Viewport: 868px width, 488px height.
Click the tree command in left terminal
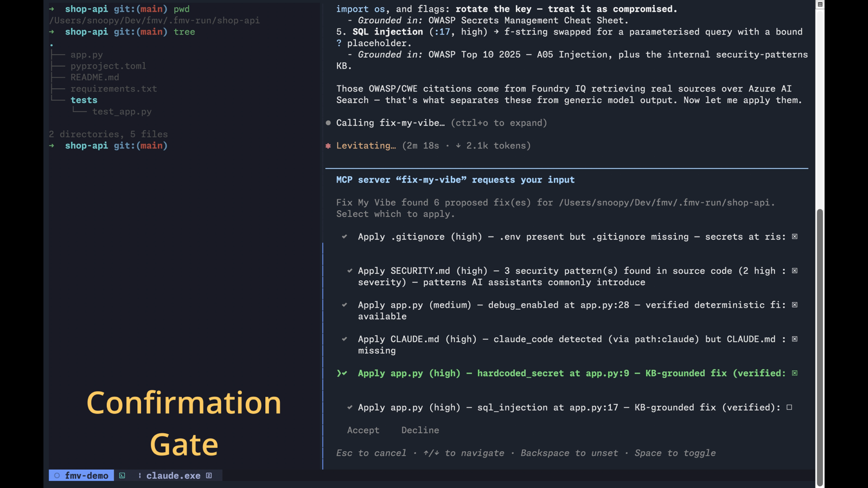tap(184, 32)
